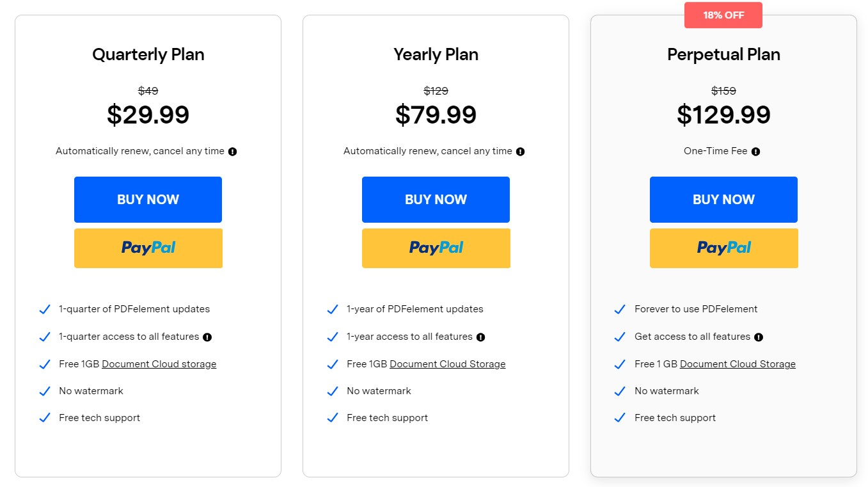
Task: Buy the Yearly Plan now
Action: pyautogui.click(x=436, y=200)
